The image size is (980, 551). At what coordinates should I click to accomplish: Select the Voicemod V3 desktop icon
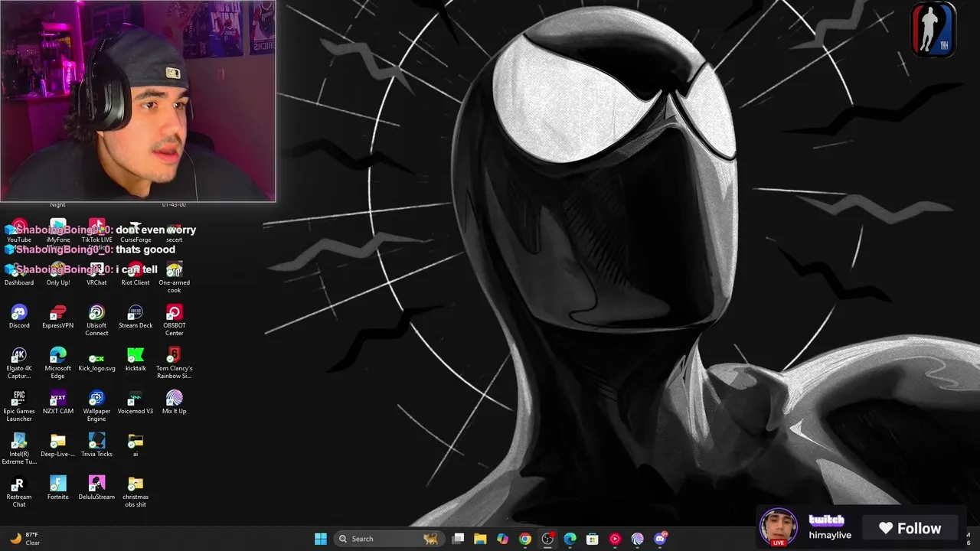coord(136,403)
